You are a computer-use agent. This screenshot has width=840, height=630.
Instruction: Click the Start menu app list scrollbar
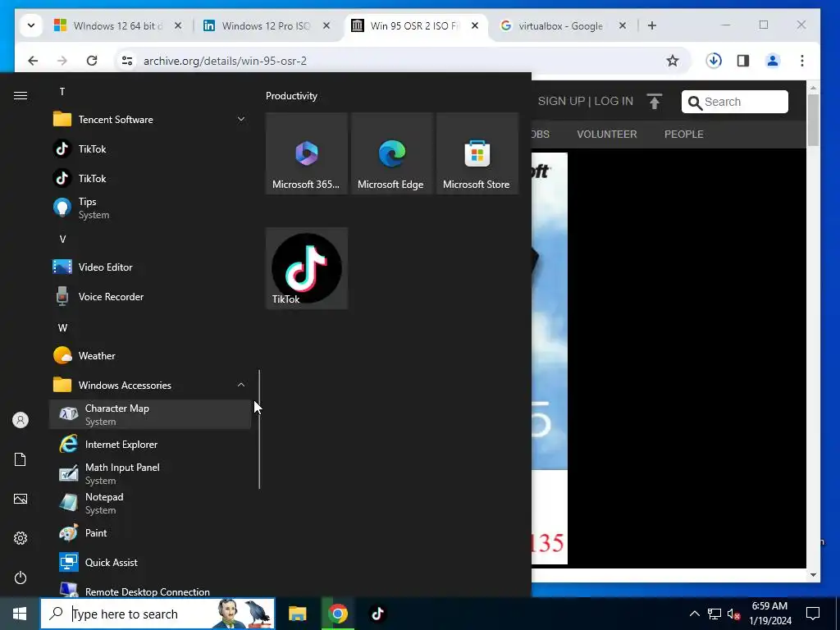[259, 429]
